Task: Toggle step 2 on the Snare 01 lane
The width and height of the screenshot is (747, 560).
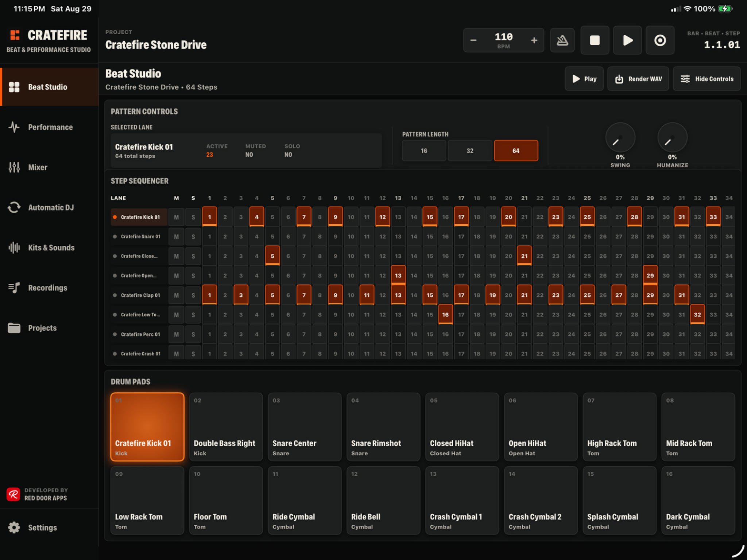Action: coord(225,237)
